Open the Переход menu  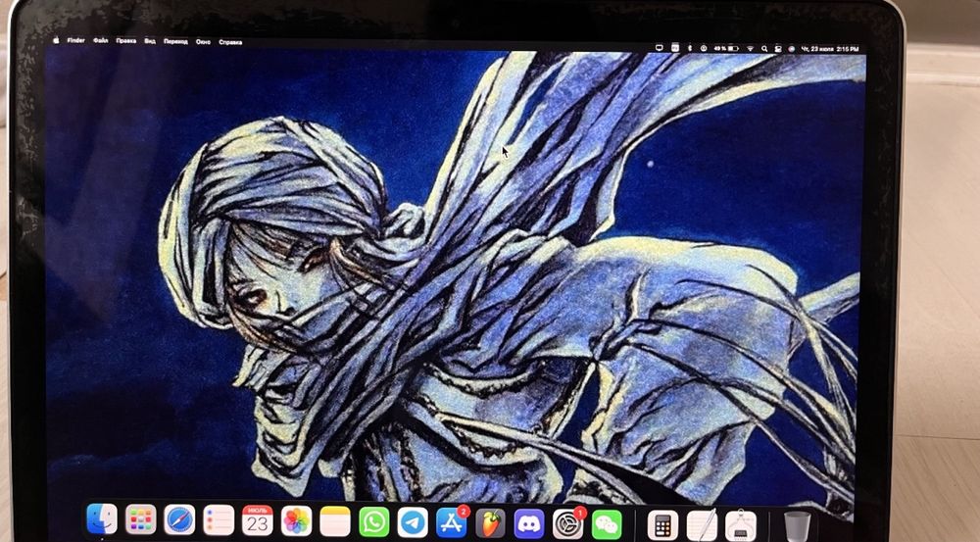click(x=175, y=42)
